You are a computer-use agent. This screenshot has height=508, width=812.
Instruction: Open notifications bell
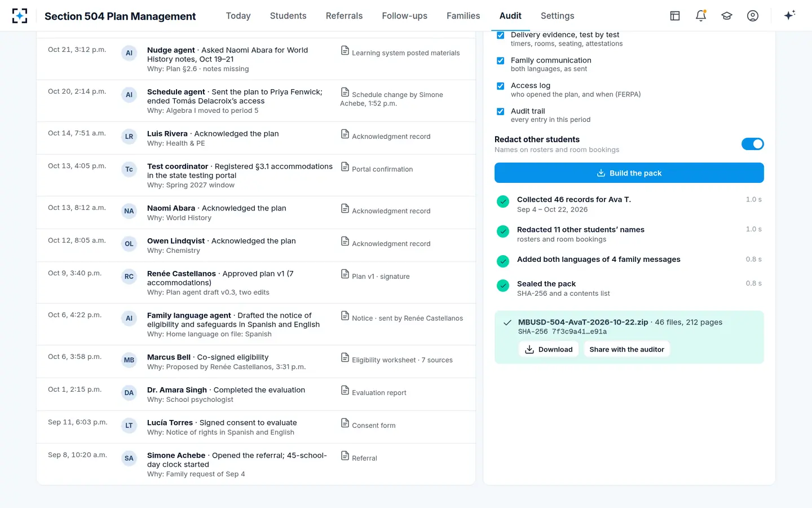point(701,16)
